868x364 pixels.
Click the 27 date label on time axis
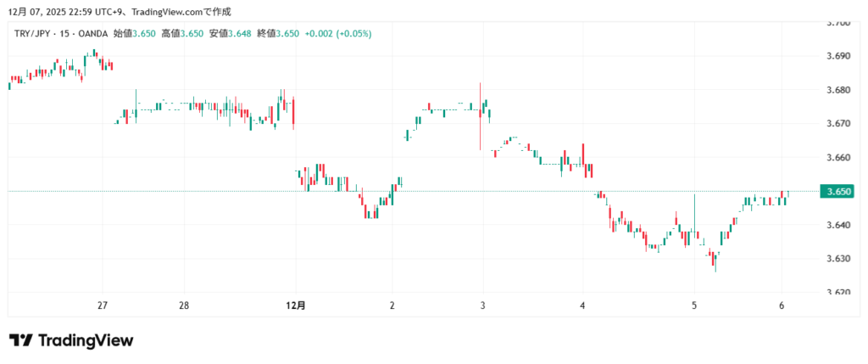tap(103, 305)
